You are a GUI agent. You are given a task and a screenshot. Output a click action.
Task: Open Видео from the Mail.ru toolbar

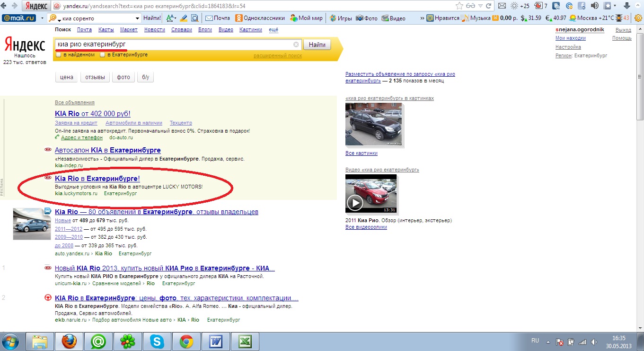[393, 18]
